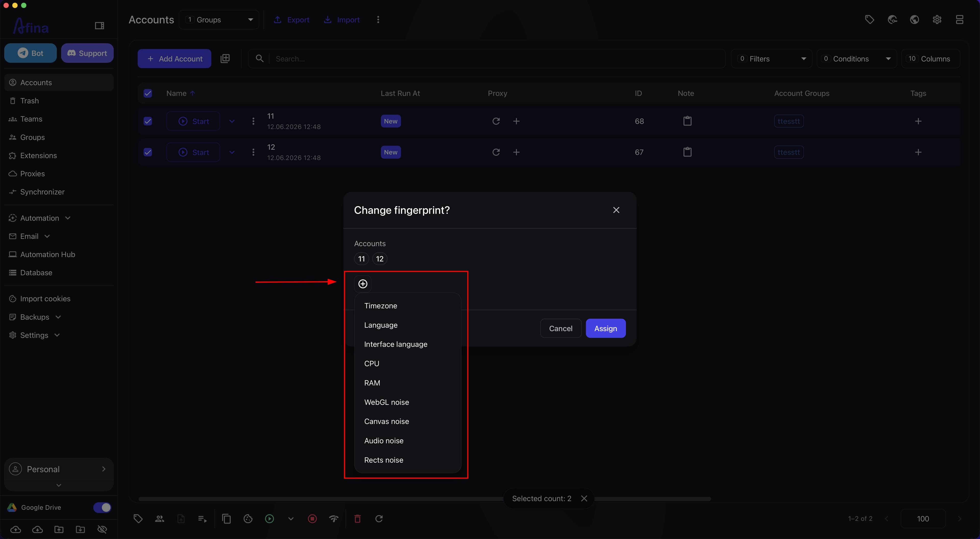Click the bottom toolbar cookie icon
980x539 pixels.
click(x=248, y=519)
